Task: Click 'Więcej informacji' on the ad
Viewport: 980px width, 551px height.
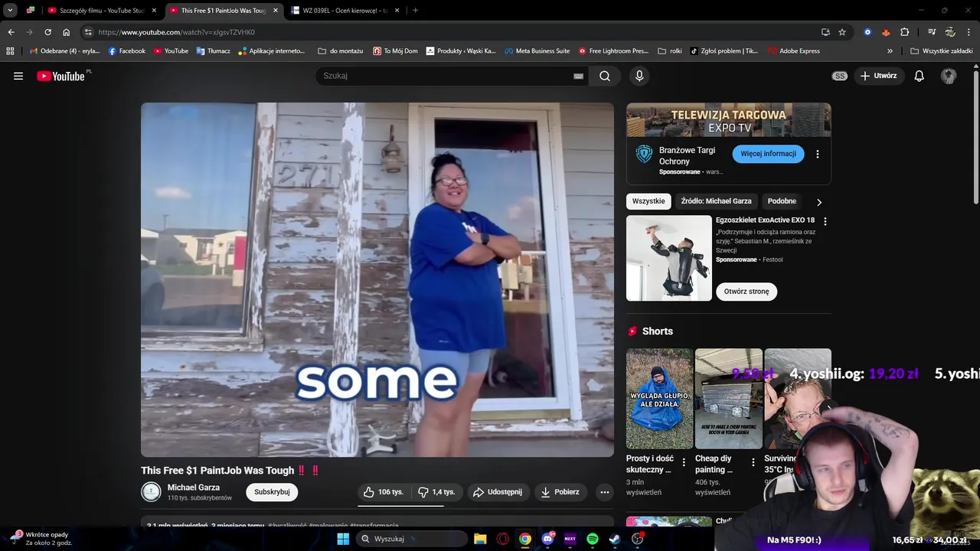Action: pyautogui.click(x=768, y=154)
